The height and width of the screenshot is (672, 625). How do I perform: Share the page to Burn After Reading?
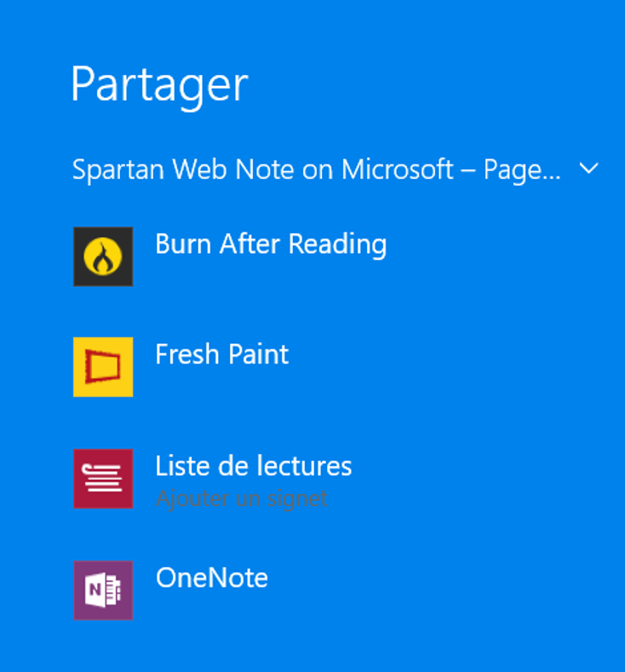pos(271,244)
